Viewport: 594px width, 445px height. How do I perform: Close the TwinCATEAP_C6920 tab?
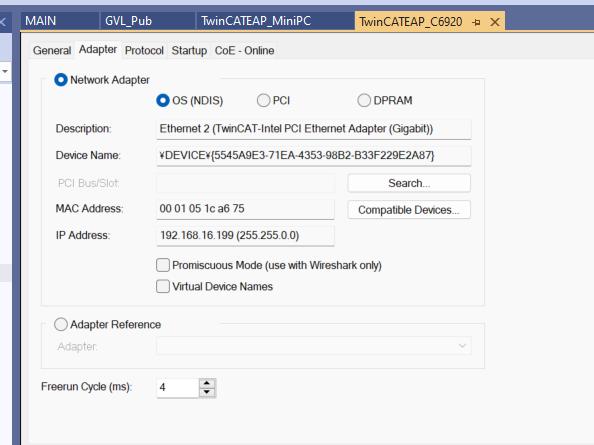tap(495, 22)
